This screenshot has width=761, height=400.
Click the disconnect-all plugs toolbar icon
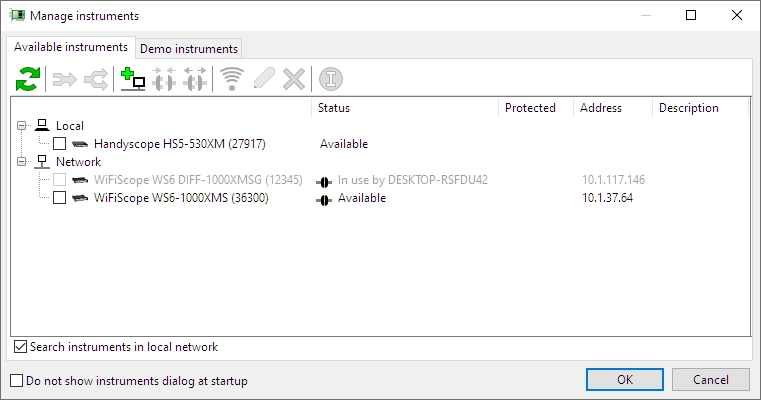click(x=195, y=78)
